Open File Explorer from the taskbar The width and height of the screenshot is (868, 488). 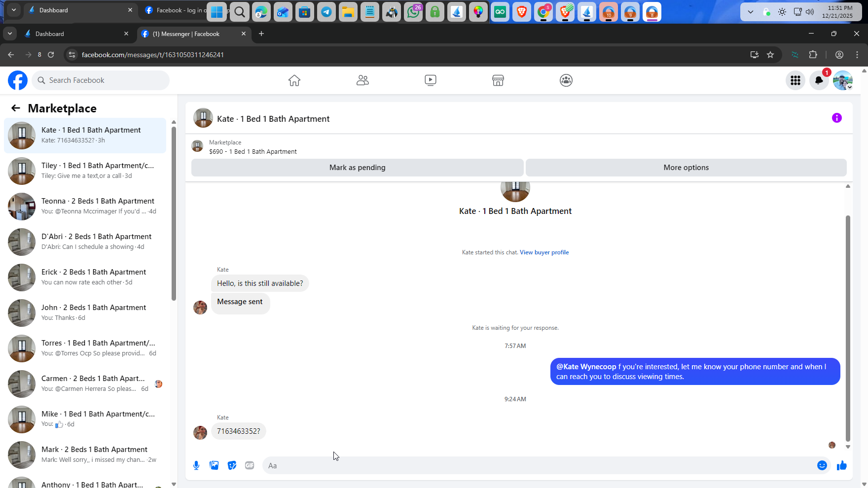click(348, 12)
